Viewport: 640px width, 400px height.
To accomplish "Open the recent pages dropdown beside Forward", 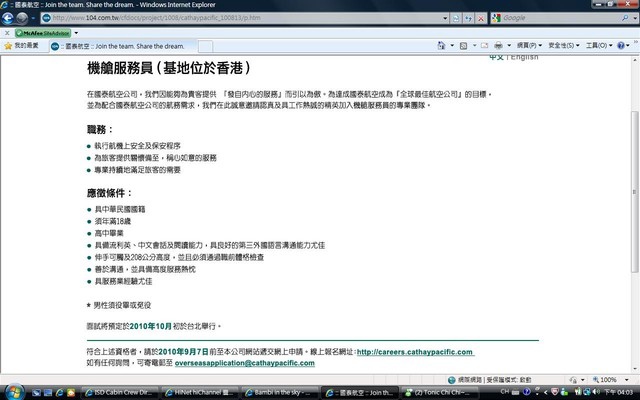I will pos(33,18).
